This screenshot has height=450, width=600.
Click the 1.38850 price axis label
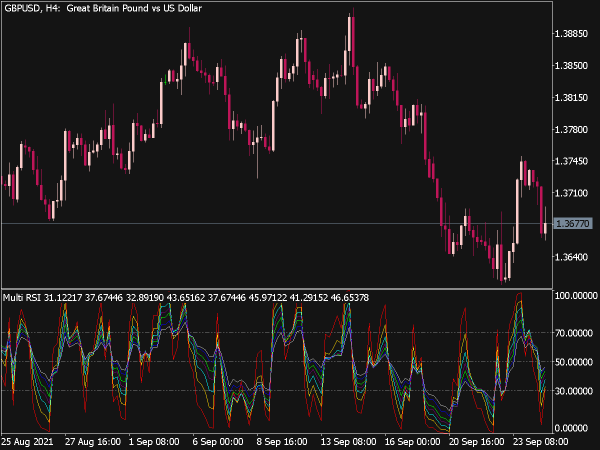point(571,34)
